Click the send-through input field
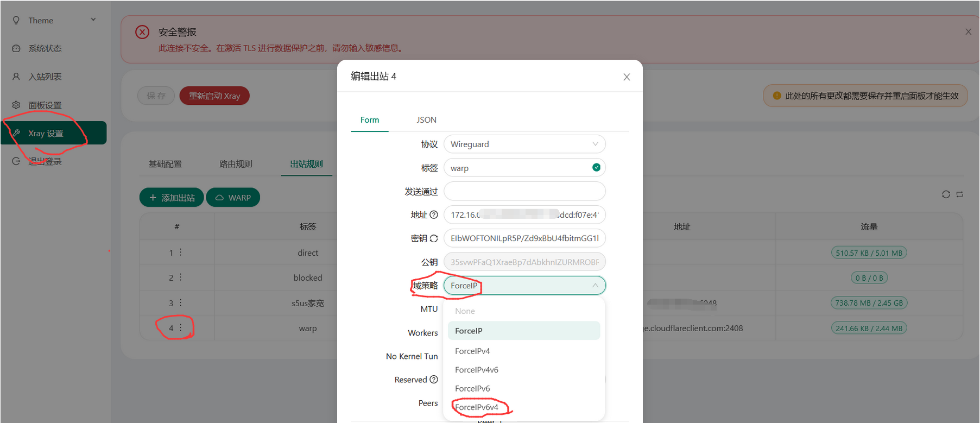The image size is (980, 423). coord(524,191)
